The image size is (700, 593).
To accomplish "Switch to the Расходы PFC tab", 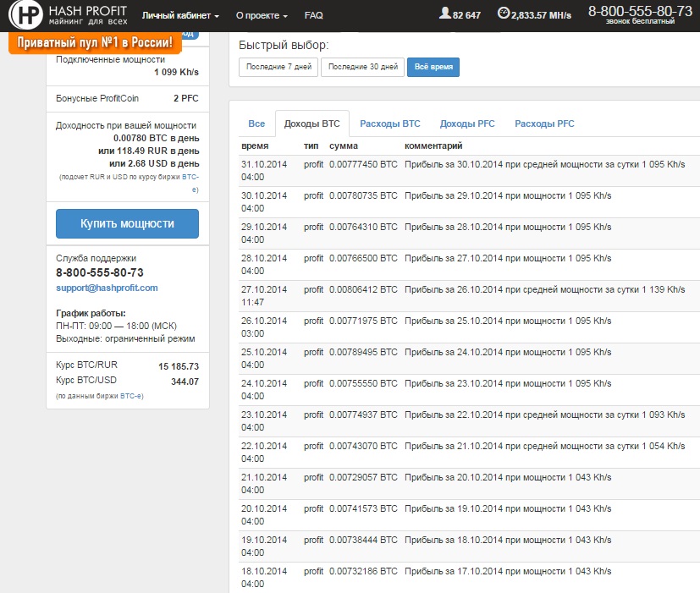I will click(544, 124).
